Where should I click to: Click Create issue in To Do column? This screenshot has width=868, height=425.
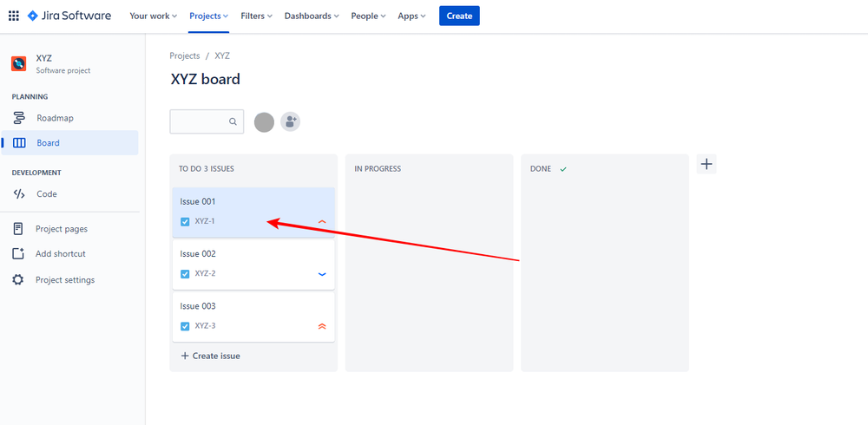pyautogui.click(x=210, y=356)
